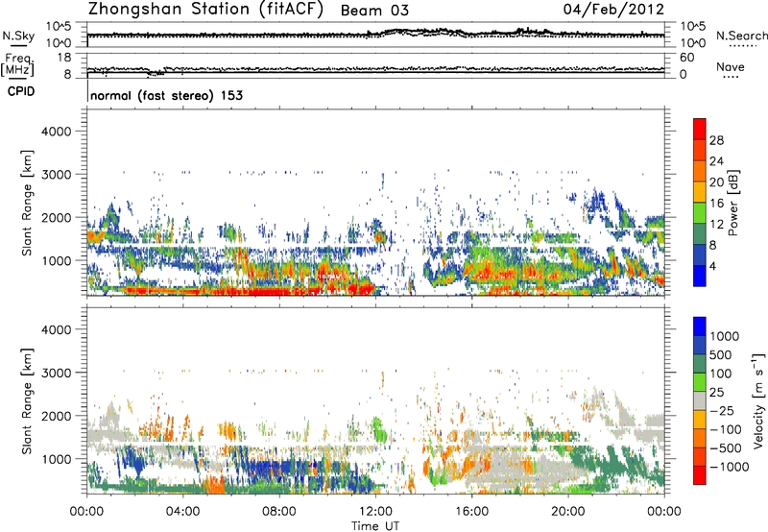The image size is (768, 532).
Task: Select the Power colorbar segment between 24 and 28
Action: 700,150
